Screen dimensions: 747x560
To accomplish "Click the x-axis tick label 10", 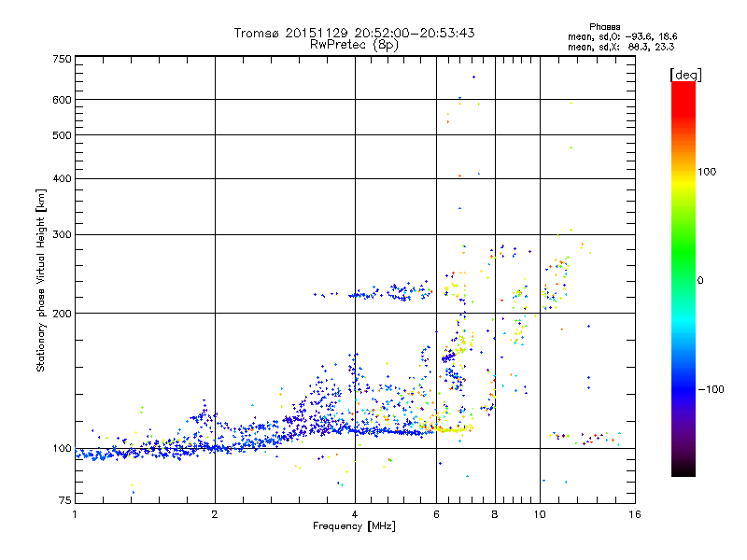I will click(x=540, y=514).
